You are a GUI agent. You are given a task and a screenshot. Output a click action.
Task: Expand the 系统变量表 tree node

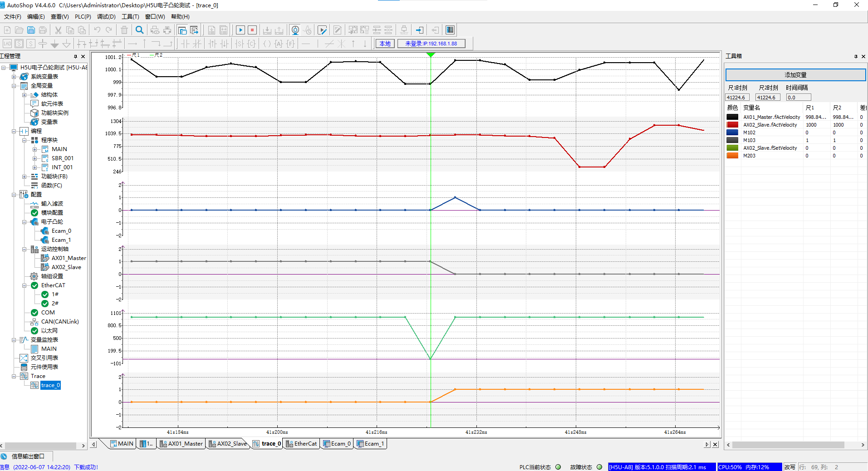[x=14, y=77]
